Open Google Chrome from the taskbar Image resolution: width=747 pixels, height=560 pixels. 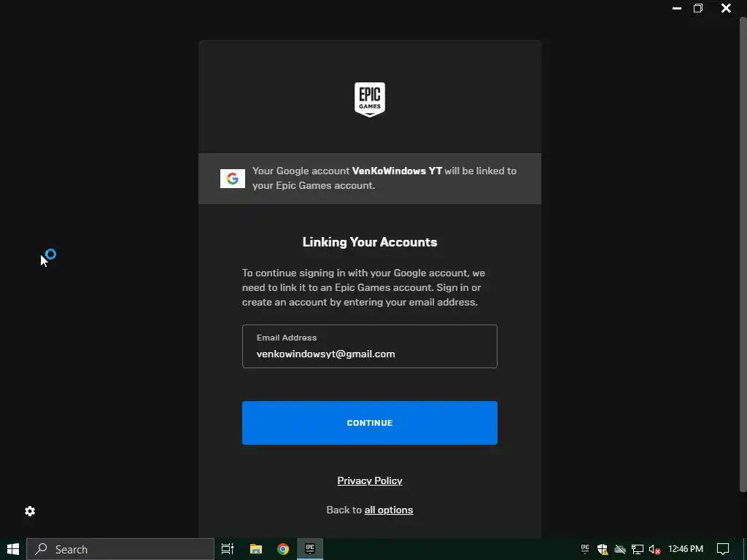283,549
